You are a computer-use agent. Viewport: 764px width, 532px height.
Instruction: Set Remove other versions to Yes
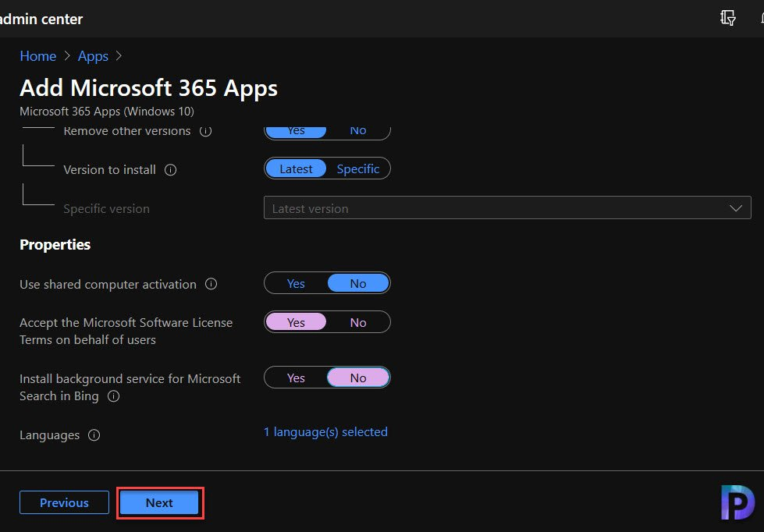pyautogui.click(x=296, y=131)
